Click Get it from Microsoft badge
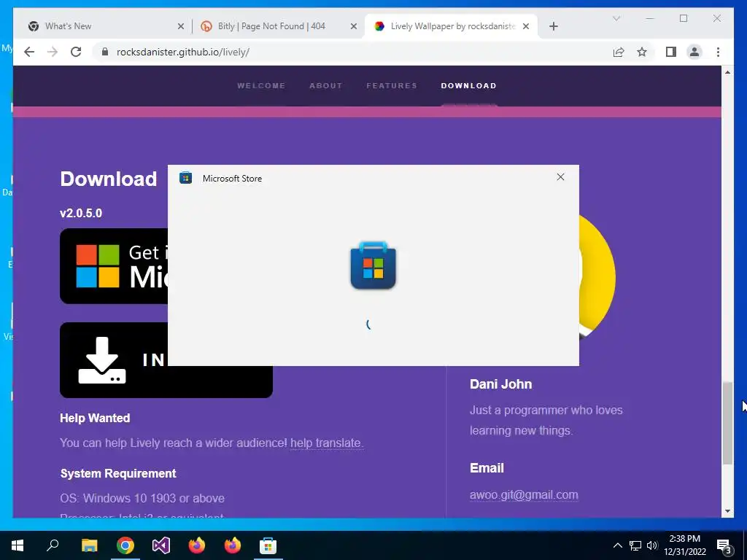 pos(114,265)
